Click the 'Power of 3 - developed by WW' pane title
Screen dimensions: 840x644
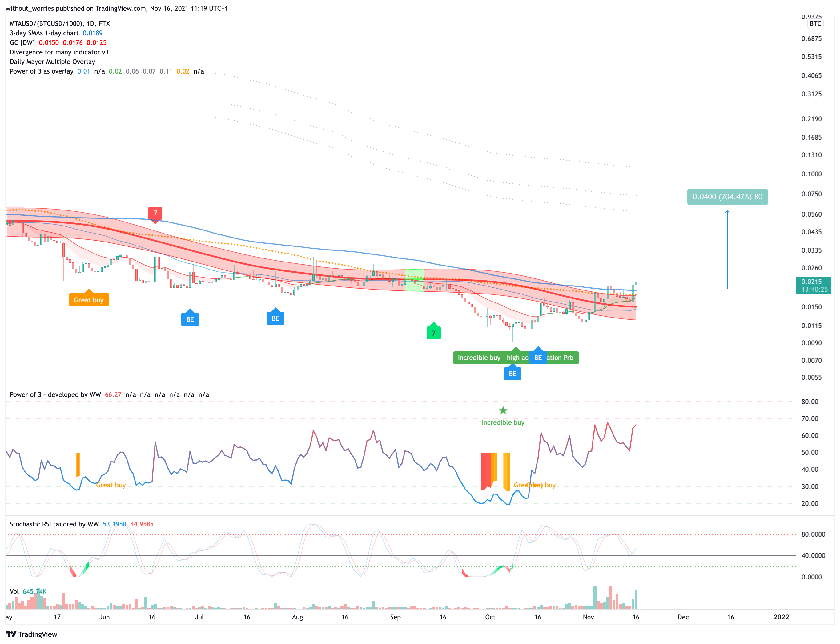(x=55, y=394)
